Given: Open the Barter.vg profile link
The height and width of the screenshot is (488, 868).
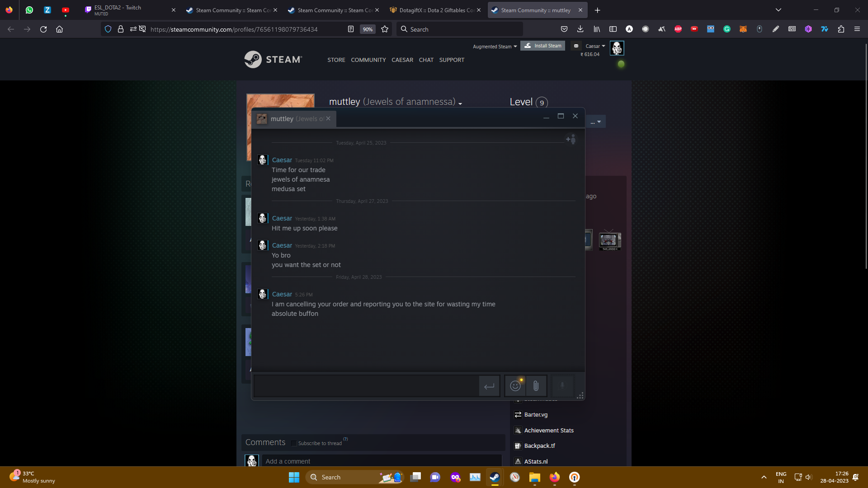Looking at the screenshot, I should (x=535, y=415).
